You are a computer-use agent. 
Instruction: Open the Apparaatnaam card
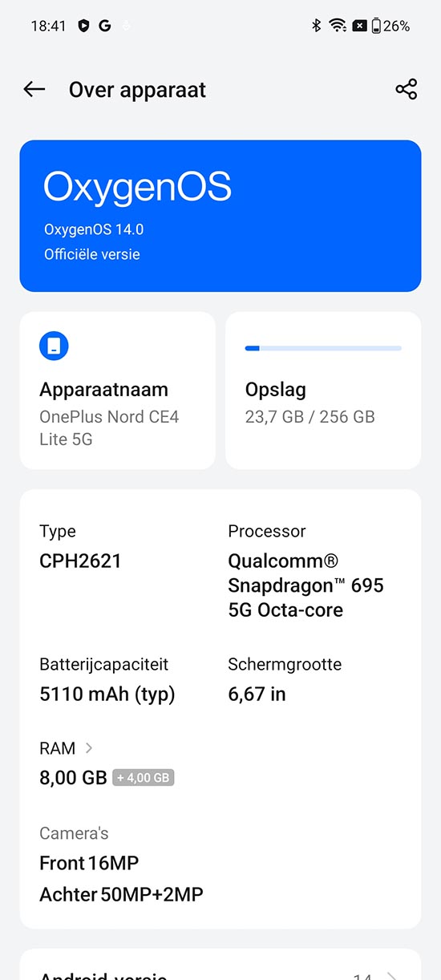118,391
